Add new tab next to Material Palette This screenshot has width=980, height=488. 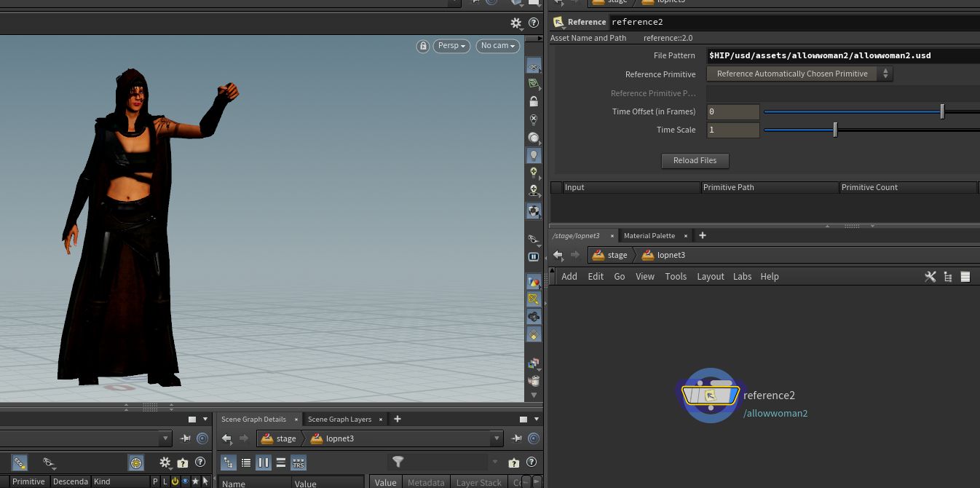[x=703, y=235]
